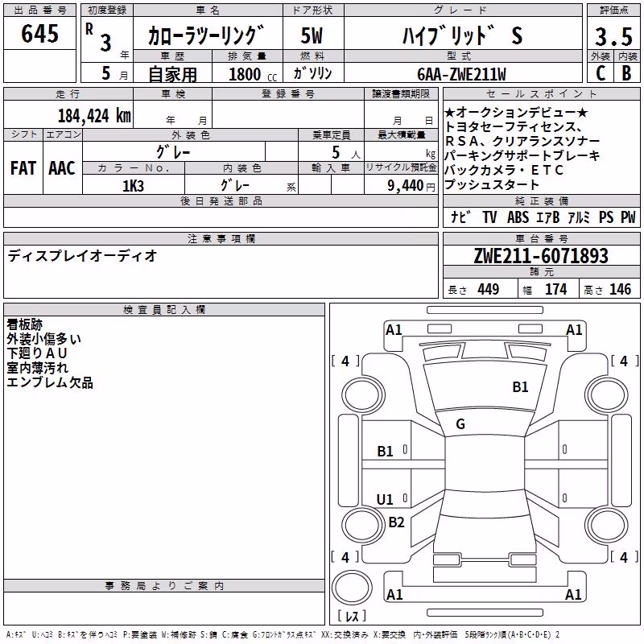Select the vehicle history 自家用
This screenshot has height=644, width=644.
(172, 74)
